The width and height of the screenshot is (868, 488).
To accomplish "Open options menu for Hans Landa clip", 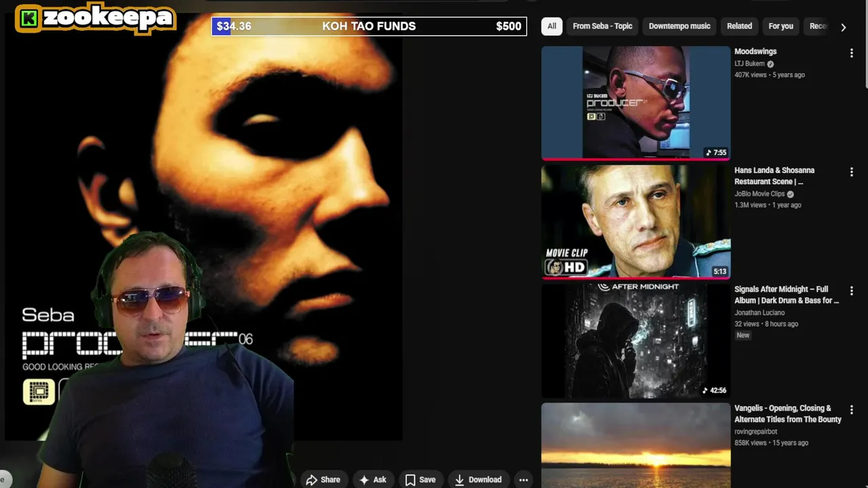I will click(x=852, y=172).
